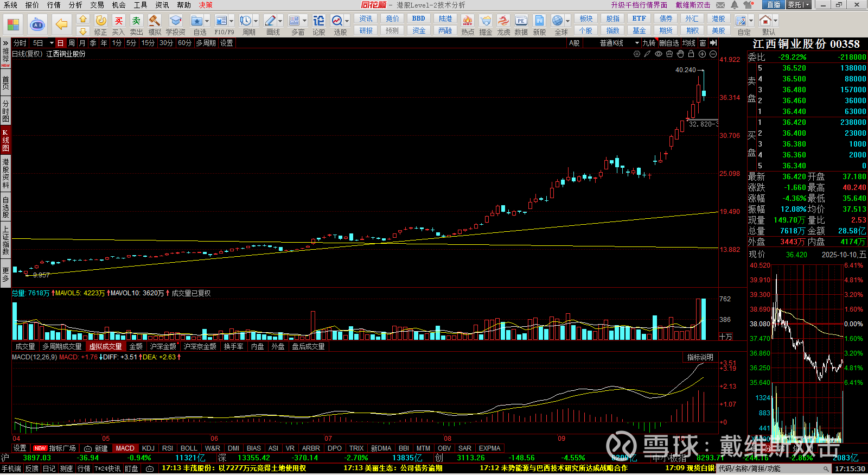Click the 指标说明 button in MACD panel

700,357
